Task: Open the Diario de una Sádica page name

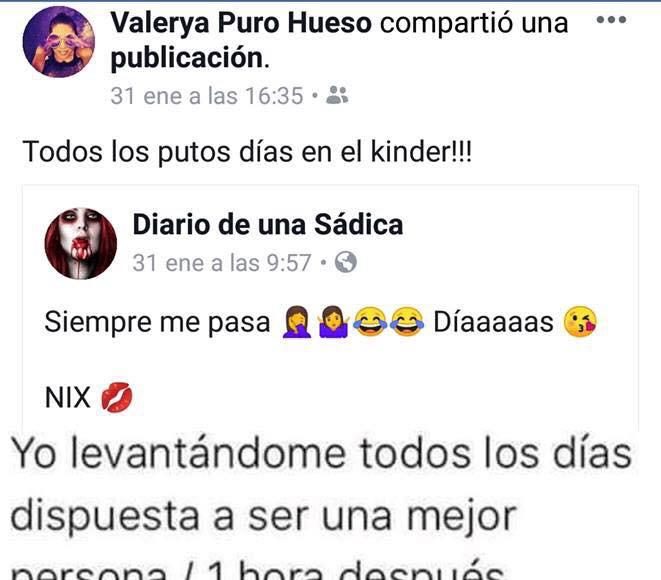Action: [x=268, y=224]
